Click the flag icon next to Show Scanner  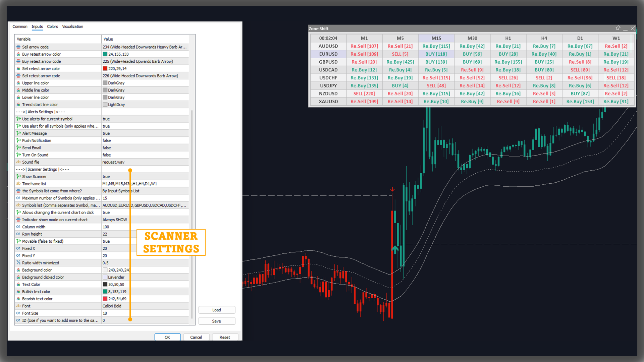pos(18,176)
